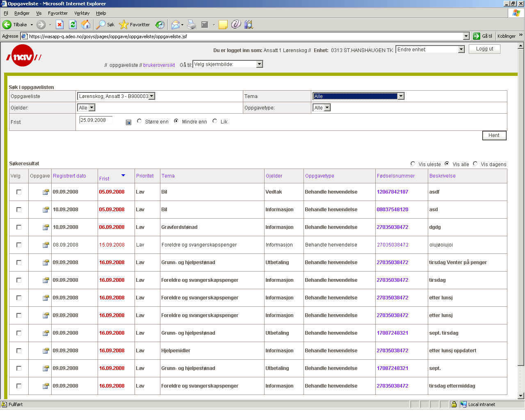The height and width of the screenshot is (420, 525).
Task: Sort by the Beskrivelse column header
Action: click(443, 176)
